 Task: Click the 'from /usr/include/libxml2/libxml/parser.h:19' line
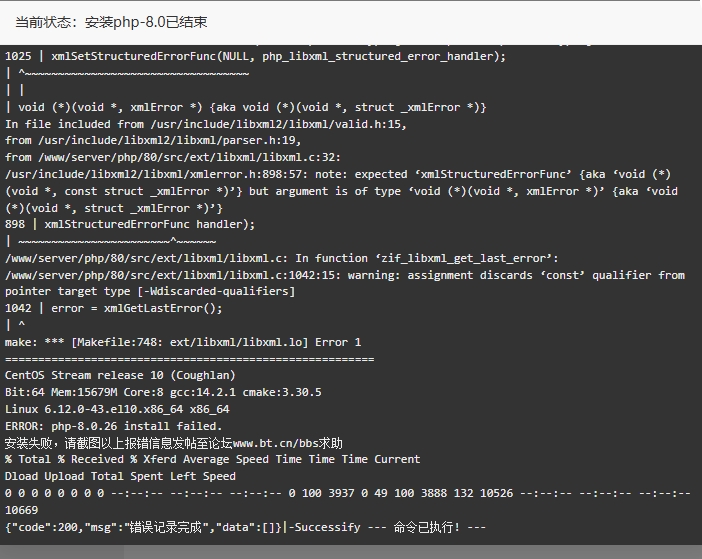(x=153, y=141)
